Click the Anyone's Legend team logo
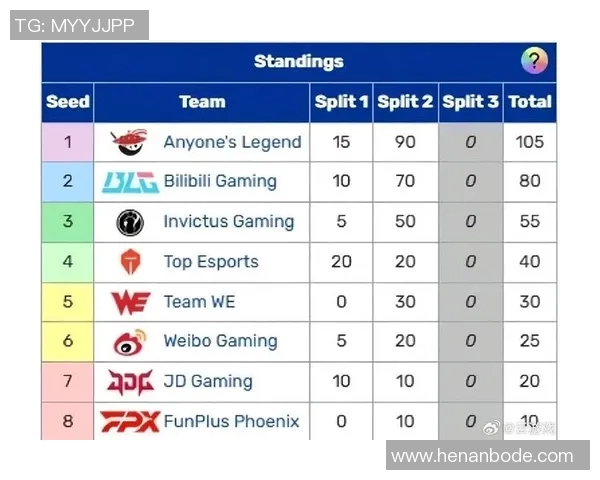600x480 pixels. [130, 142]
